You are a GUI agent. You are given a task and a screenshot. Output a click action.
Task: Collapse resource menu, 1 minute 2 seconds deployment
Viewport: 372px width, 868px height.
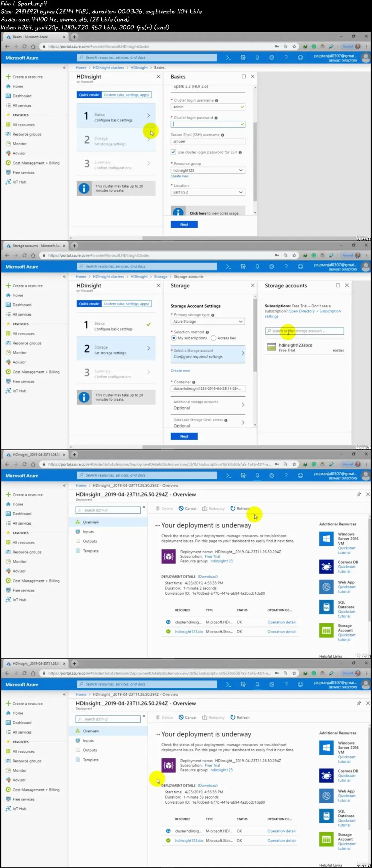point(144,507)
